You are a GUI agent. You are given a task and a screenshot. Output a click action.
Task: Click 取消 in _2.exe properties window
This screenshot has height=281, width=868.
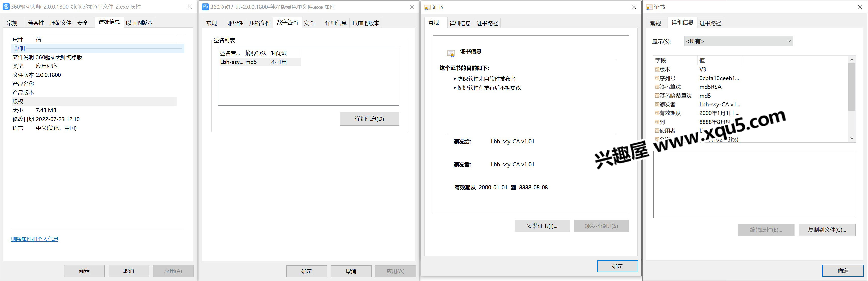[129, 271]
